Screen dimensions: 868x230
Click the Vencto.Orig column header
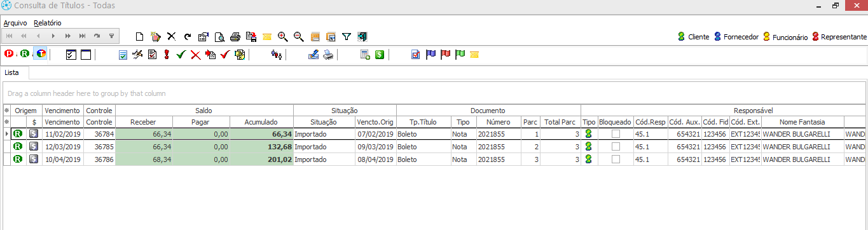coord(375,121)
